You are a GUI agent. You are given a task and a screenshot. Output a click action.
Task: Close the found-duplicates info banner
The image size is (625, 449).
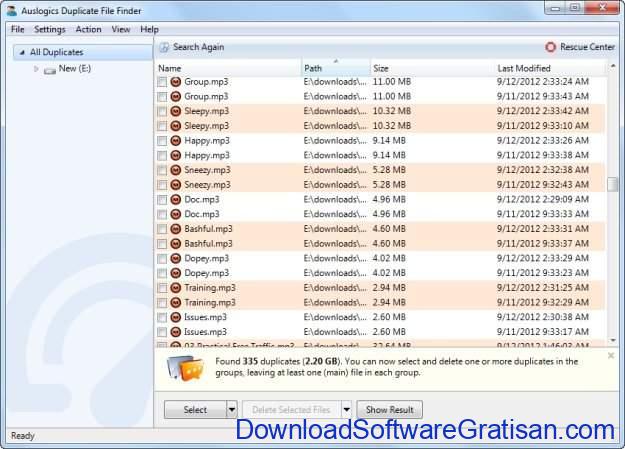click(611, 355)
